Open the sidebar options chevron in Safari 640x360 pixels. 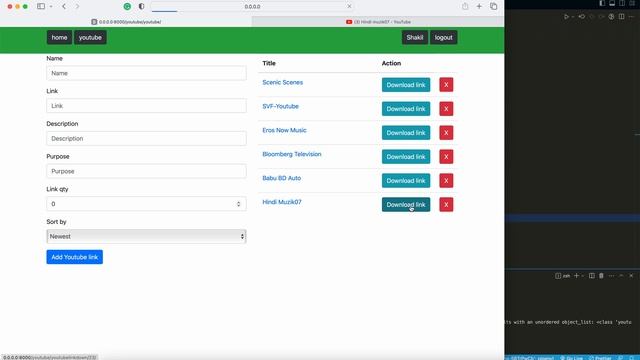[51, 7]
